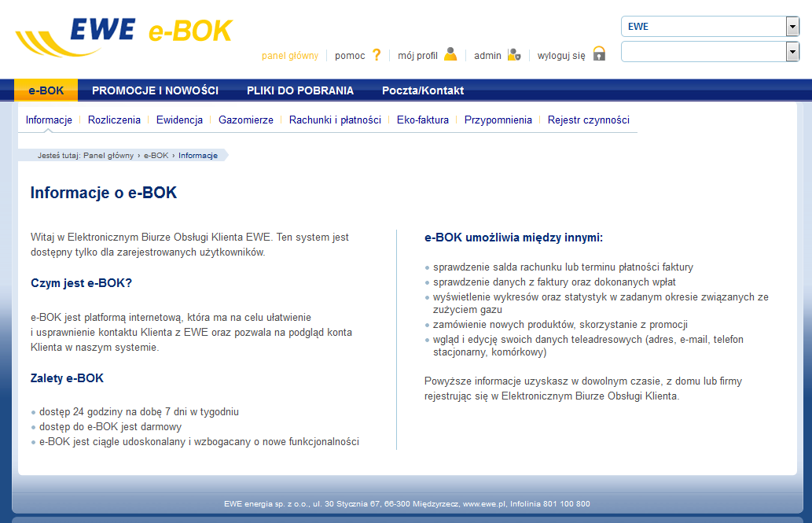Open mój profil link
The image size is (812, 523).
[x=418, y=56]
